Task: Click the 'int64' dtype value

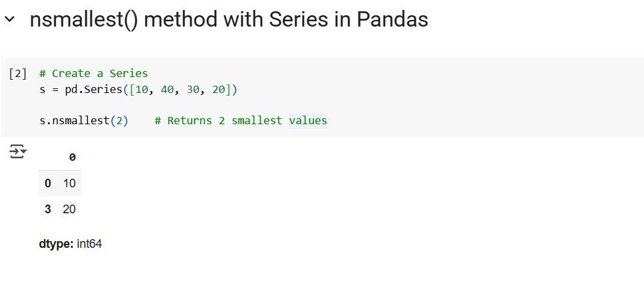Action: click(x=89, y=244)
